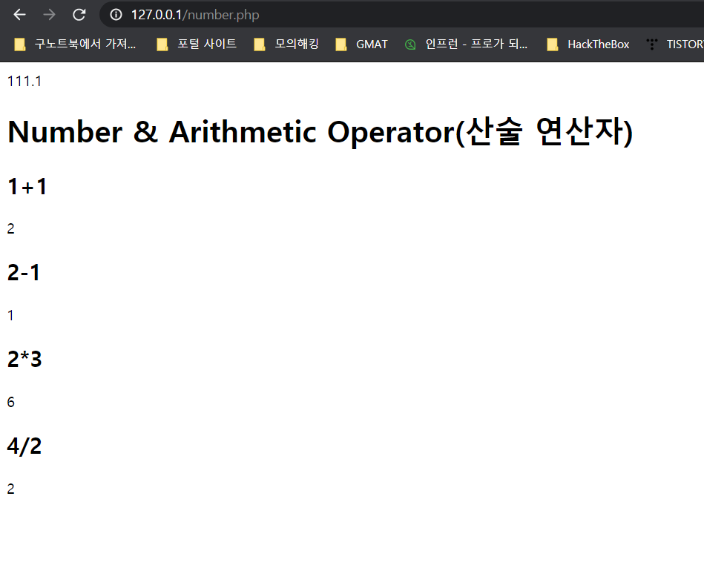Viewport: 704px width, 588px height.
Task: Open the GMAT bookmark folder
Action: pyautogui.click(x=362, y=44)
